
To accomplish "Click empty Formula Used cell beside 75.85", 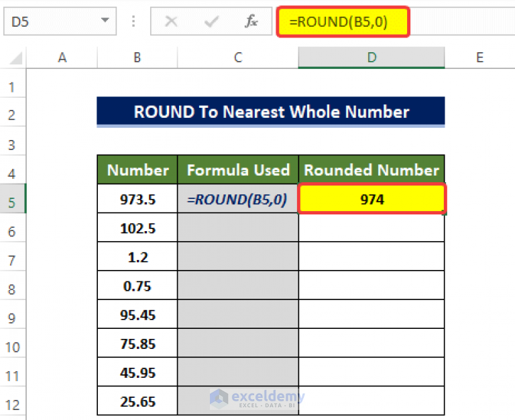I will pyautogui.click(x=238, y=343).
